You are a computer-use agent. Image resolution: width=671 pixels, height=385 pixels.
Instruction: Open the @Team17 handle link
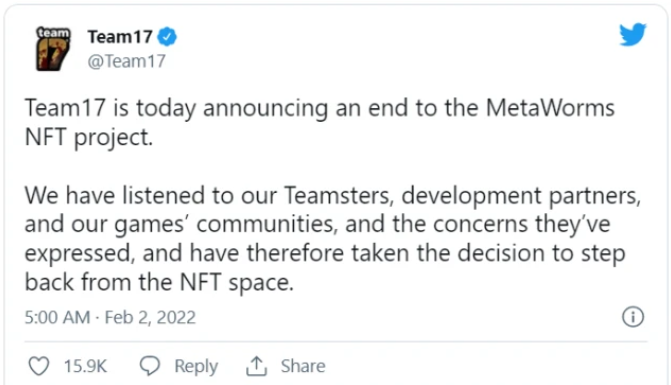coord(127,61)
